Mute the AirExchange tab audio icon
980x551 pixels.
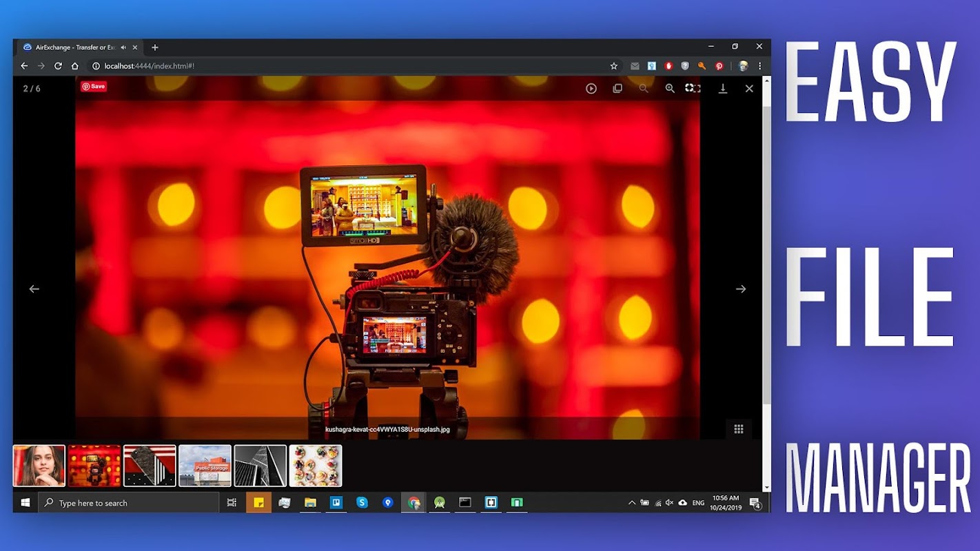point(123,48)
